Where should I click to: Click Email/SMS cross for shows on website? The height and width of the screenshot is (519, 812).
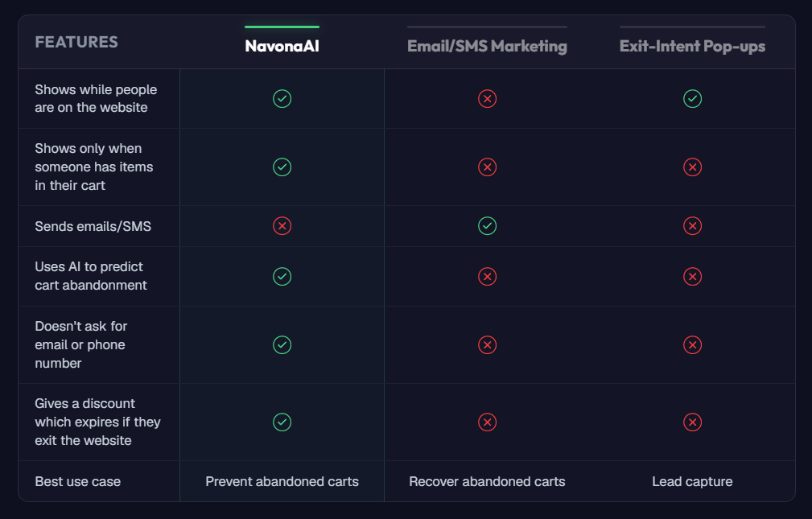[487, 98]
